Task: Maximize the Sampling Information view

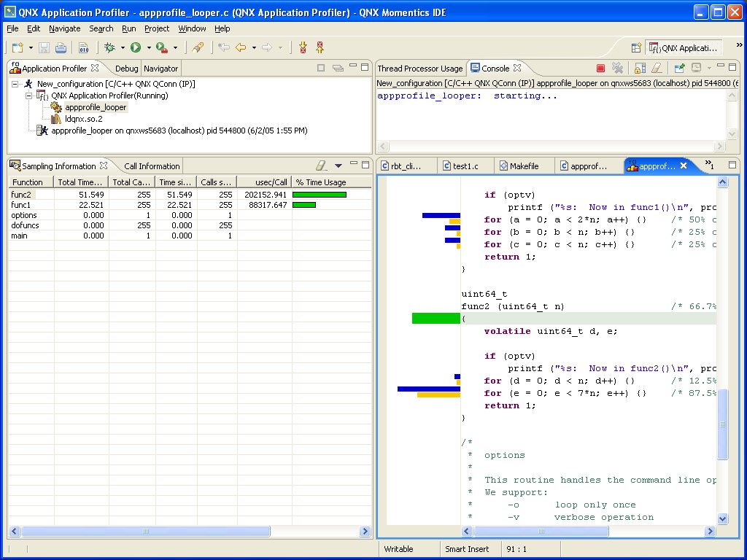Action: tap(365, 164)
